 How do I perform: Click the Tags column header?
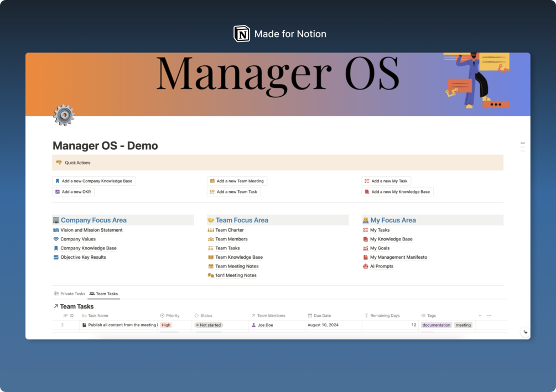(428, 316)
